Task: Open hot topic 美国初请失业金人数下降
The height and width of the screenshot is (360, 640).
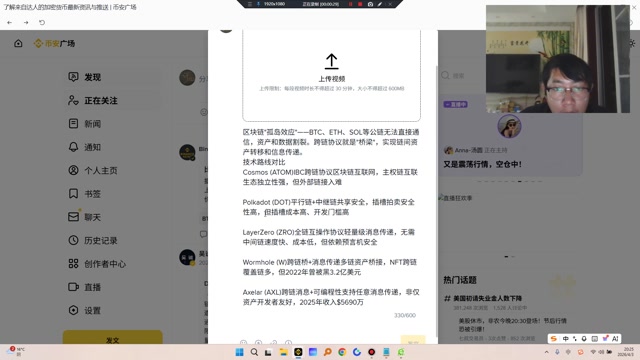Action: tap(487, 298)
